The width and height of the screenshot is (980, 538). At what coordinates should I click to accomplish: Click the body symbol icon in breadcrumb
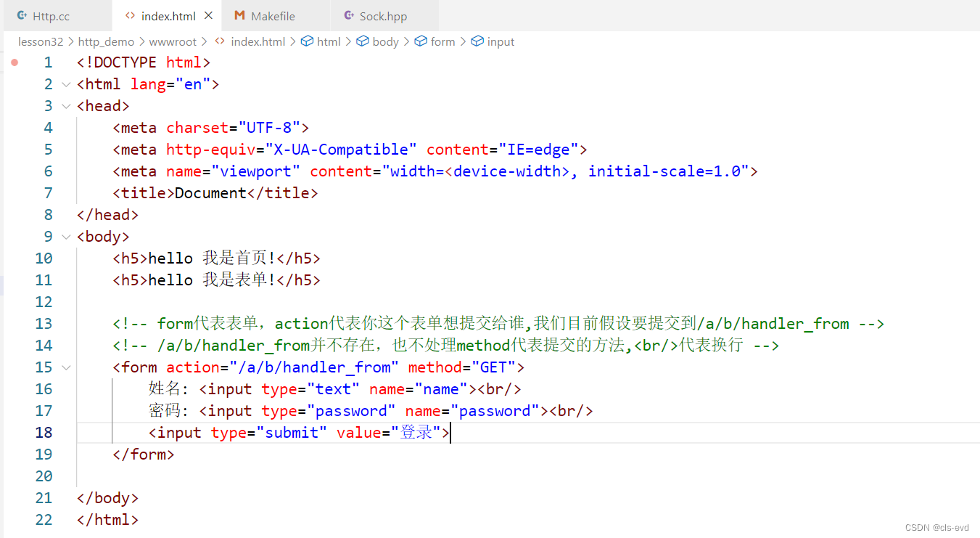(x=363, y=42)
